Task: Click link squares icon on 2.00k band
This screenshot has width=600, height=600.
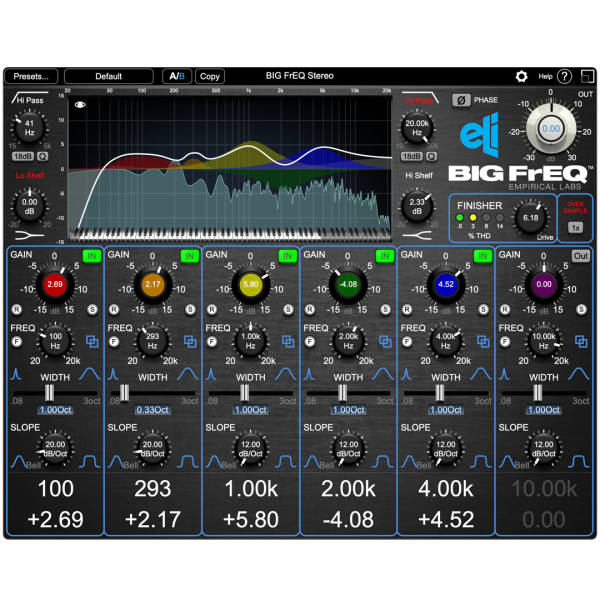Action: [385, 341]
